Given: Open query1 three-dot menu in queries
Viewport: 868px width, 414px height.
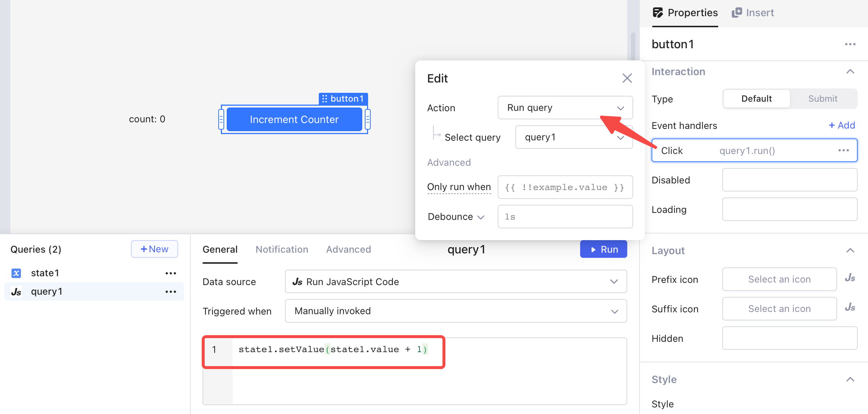Looking at the screenshot, I should point(170,292).
